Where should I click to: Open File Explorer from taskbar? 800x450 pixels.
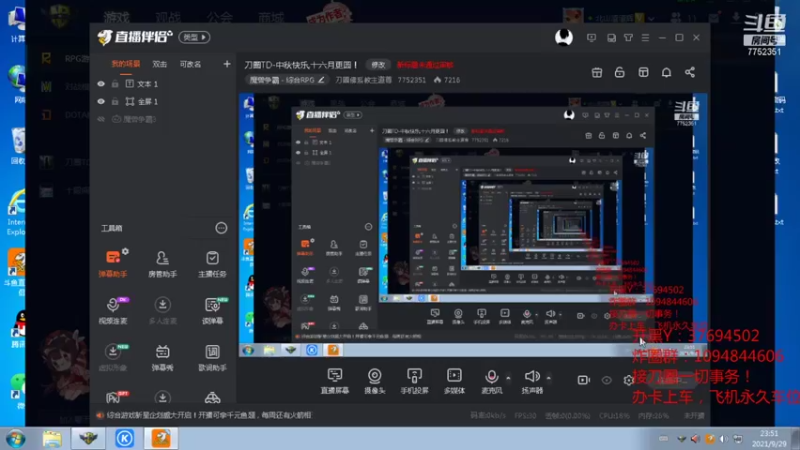tap(52, 439)
